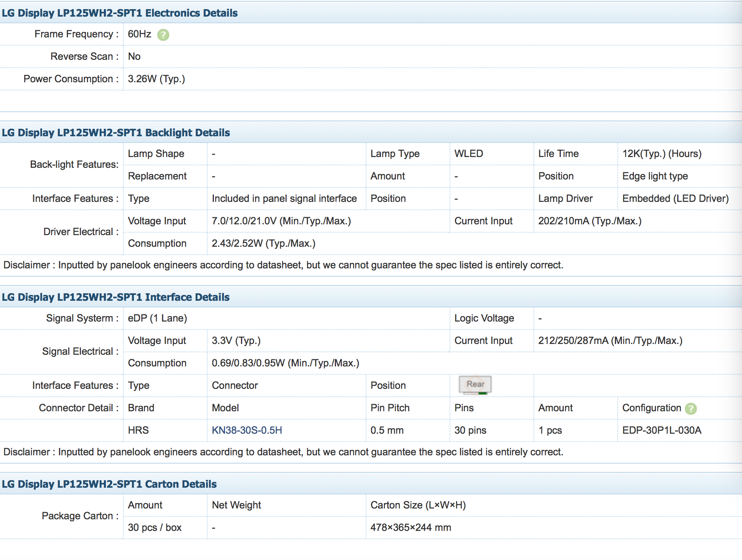Click the 2.43/2.52W consumption value
742x560 pixels.
[x=263, y=243]
